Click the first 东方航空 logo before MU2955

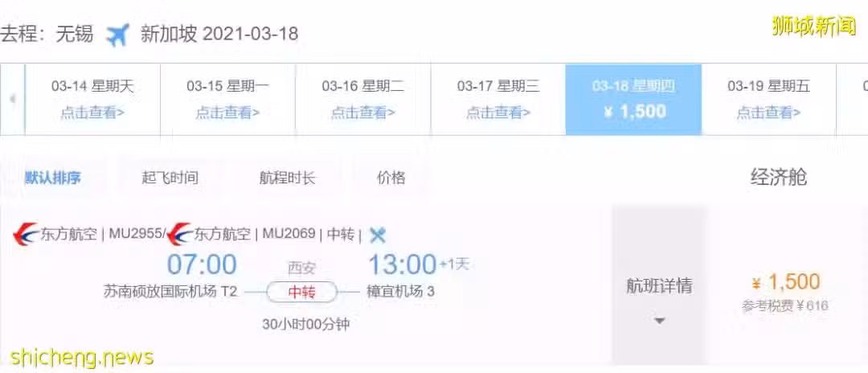click(26, 234)
